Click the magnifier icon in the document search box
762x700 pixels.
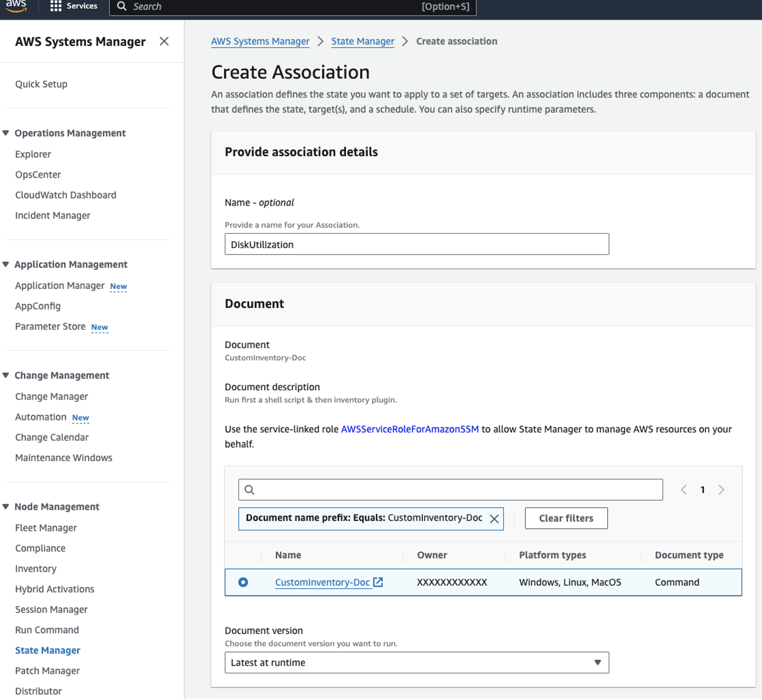click(249, 490)
